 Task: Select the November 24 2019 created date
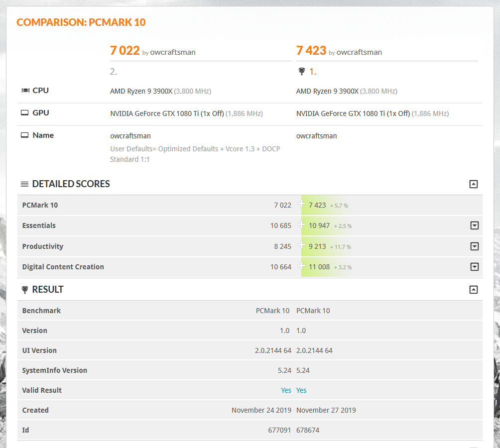[261, 410]
